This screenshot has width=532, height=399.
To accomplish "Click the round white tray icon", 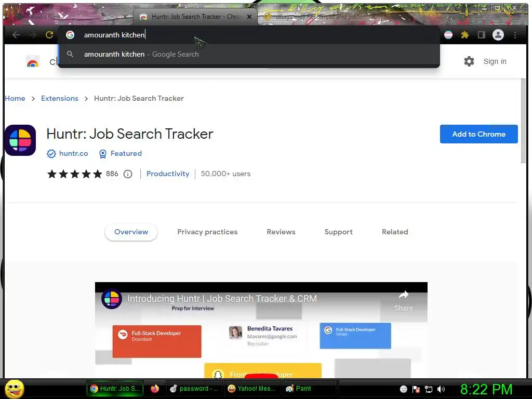I will click(x=403, y=389).
